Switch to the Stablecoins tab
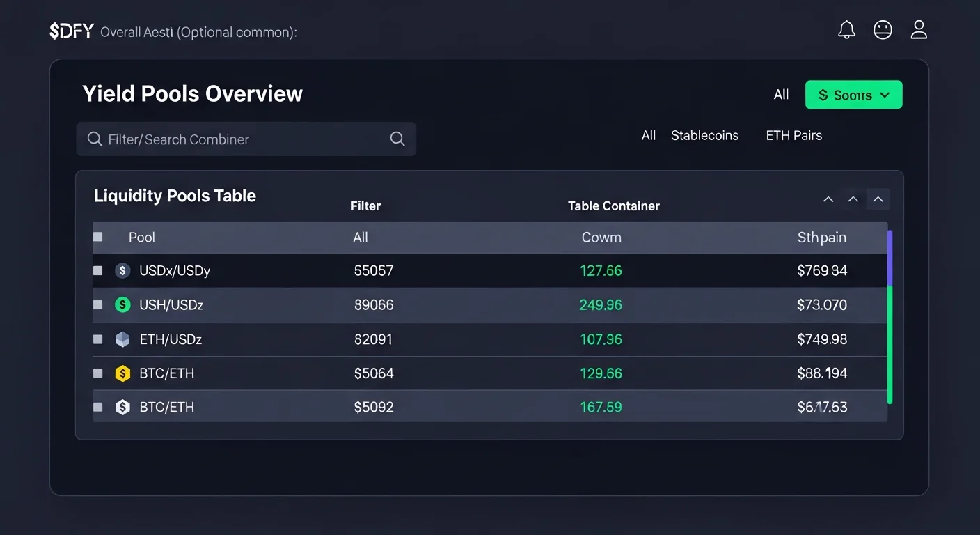 pyautogui.click(x=704, y=135)
